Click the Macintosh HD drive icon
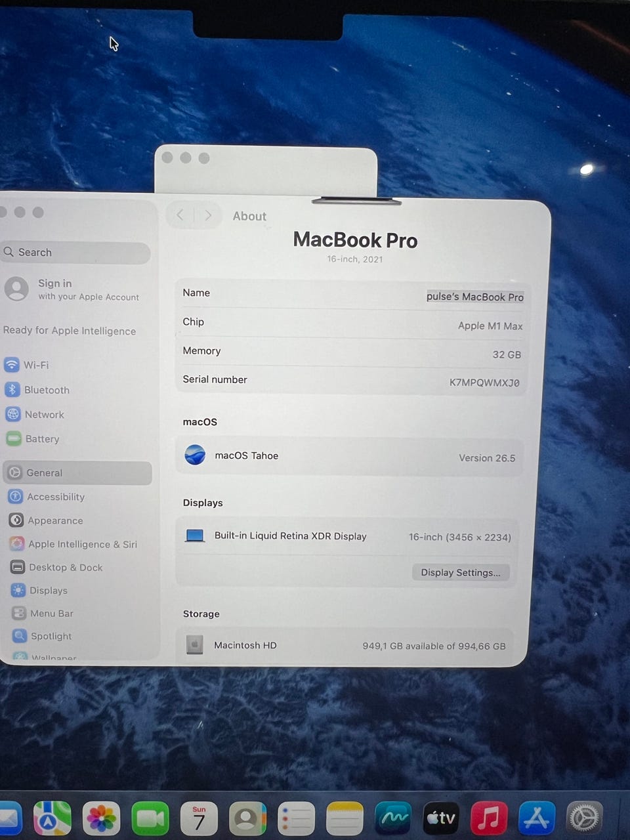 194,645
